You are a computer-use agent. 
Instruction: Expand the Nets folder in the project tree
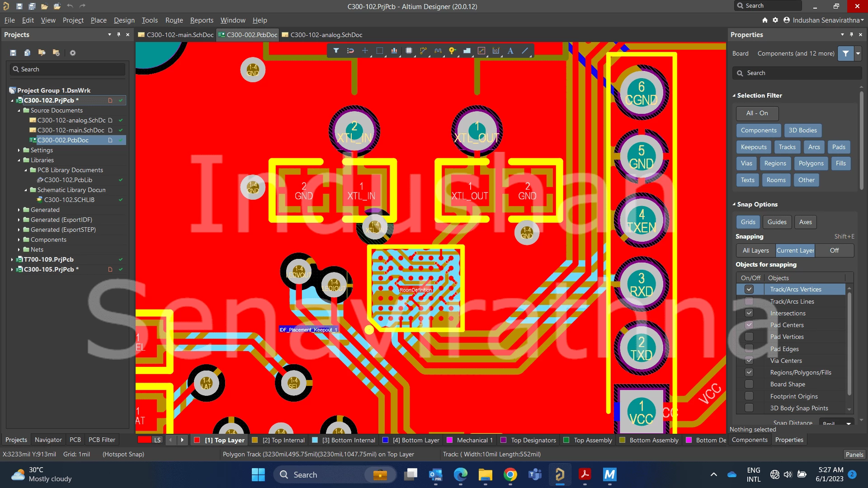pos(19,249)
